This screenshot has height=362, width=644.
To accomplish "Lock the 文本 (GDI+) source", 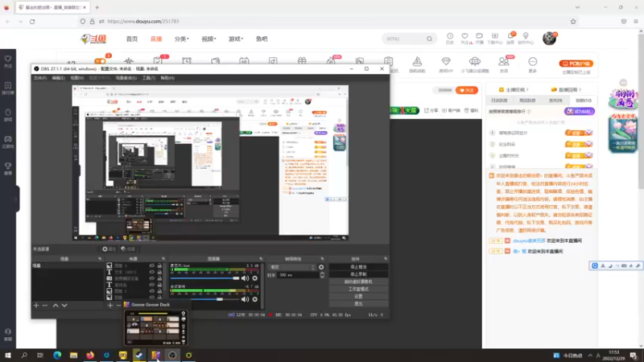I will pos(159,272).
